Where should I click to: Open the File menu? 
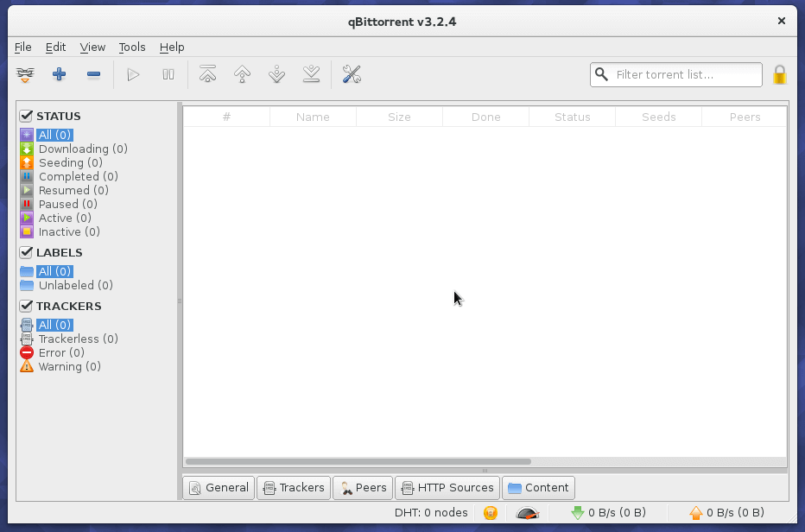(23, 47)
